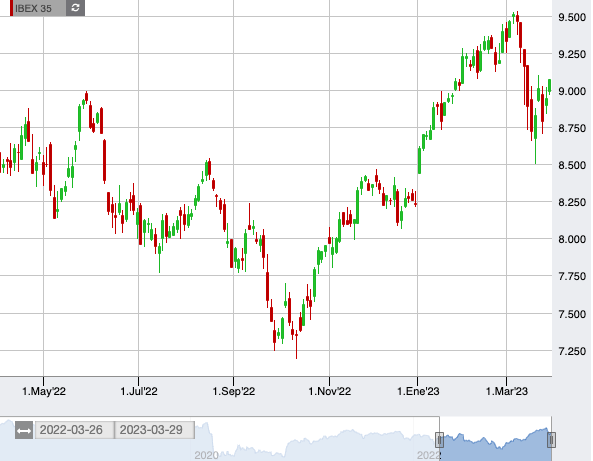Select the IBEX 35 series label
Screen dimensions: 593x461
pos(33,8)
